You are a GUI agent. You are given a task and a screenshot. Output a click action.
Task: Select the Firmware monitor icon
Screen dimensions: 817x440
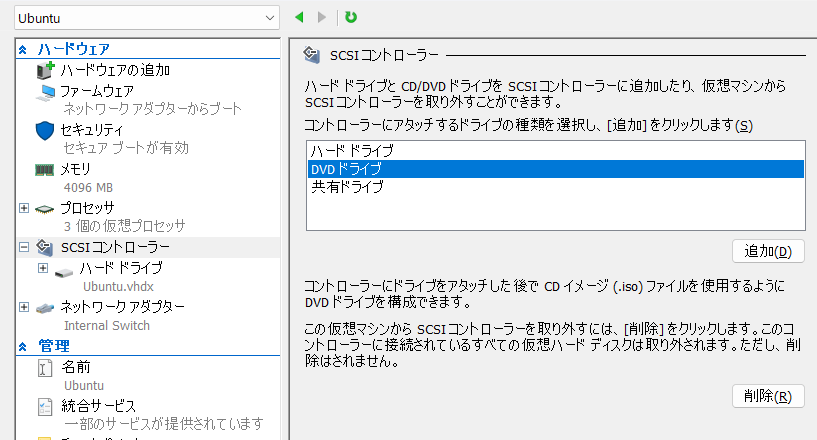pos(46,92)
